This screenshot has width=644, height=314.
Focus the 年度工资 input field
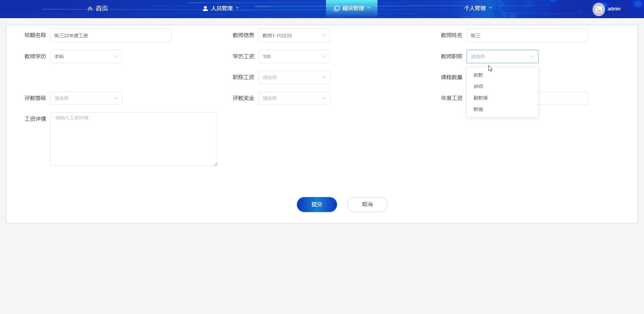(x=563, y=98)
